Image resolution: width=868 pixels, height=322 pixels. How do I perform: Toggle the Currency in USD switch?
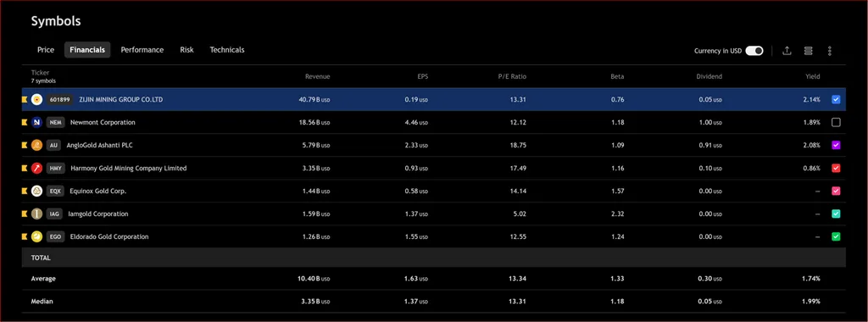point(754,51)
